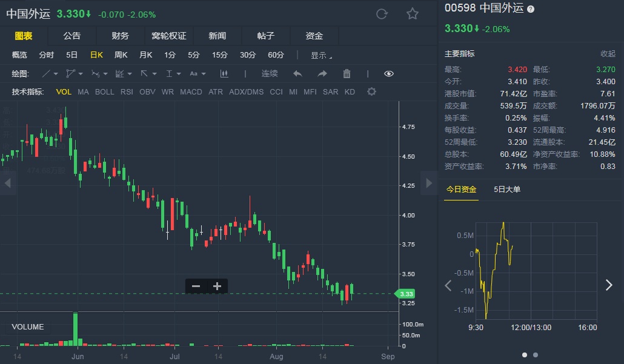
Task: Enable the ADX/DMS indicator
Action: (x=247, y=92)
